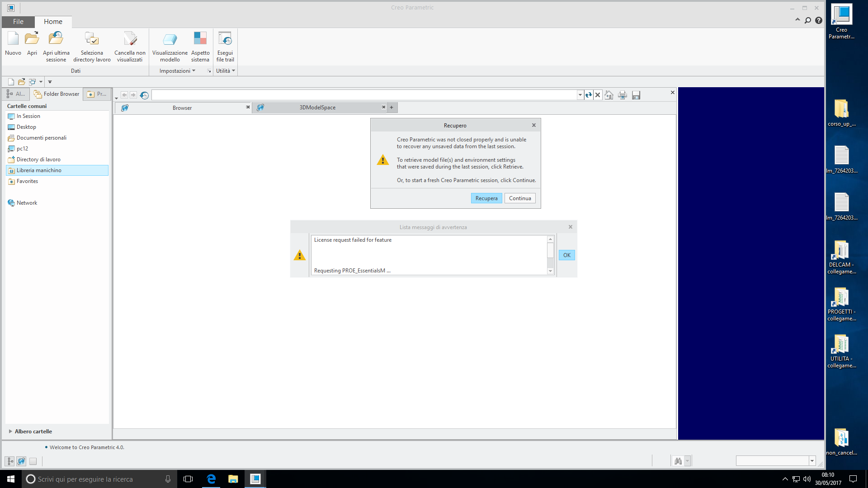Open the Impostazioni group dialog launcher
The height and width of the screenshot is (488, 868).
[209, 71]
